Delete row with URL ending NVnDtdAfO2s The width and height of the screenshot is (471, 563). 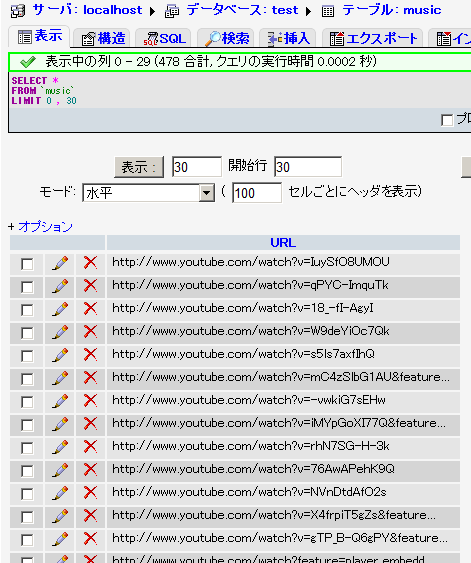tap(90, 493)
